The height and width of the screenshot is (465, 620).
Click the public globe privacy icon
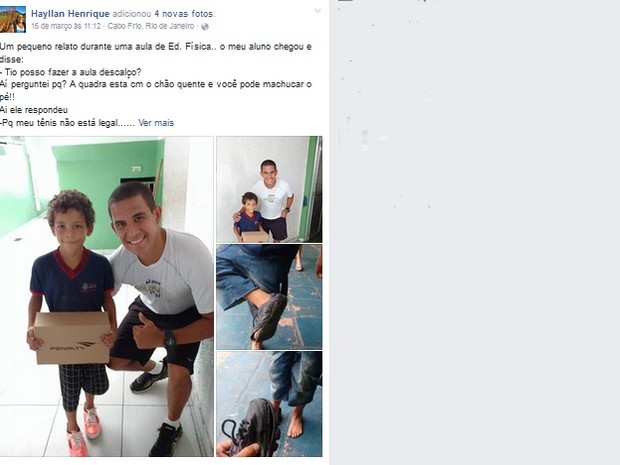coord(205,26)
